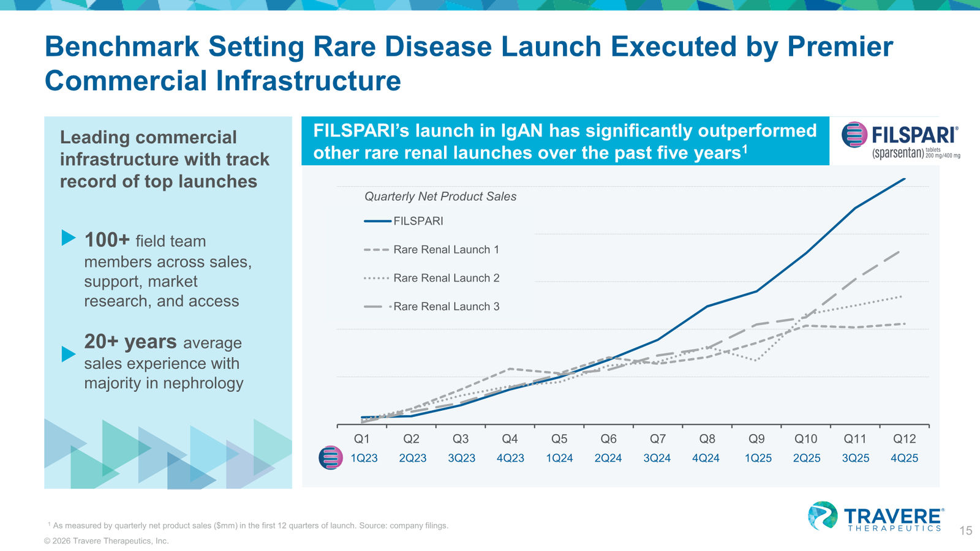980x551 pixels.
Task: Click the slide title 'Benchmark Setting Rare Disease Launch'
Action: pyautogui.click(x=469, y=64)
